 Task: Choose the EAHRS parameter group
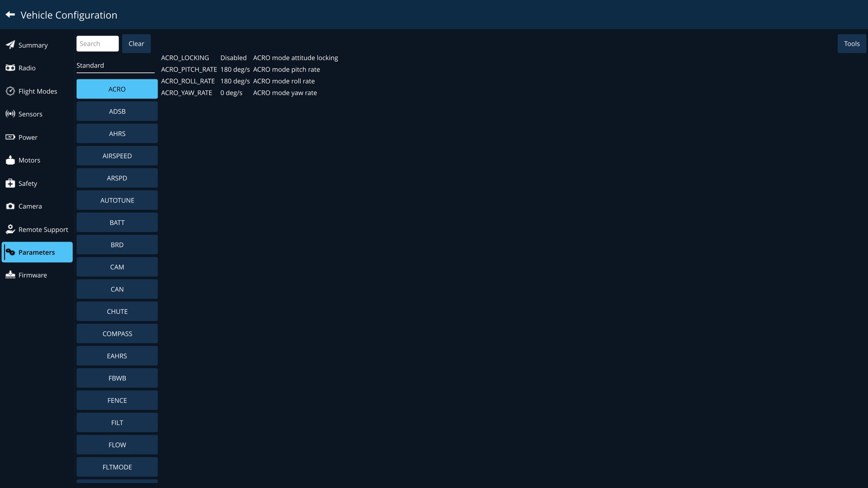117,356
